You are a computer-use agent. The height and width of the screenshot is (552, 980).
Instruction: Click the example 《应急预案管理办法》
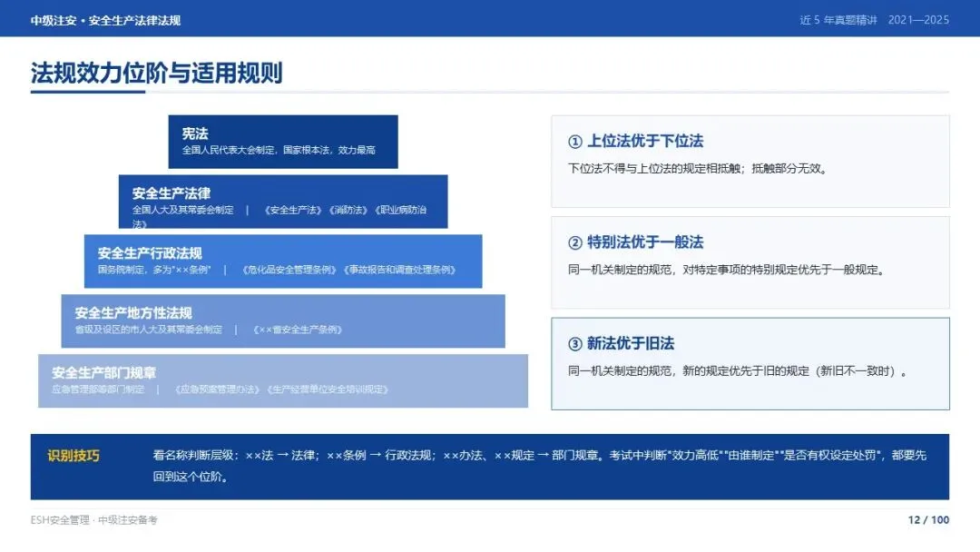(217, 389)
